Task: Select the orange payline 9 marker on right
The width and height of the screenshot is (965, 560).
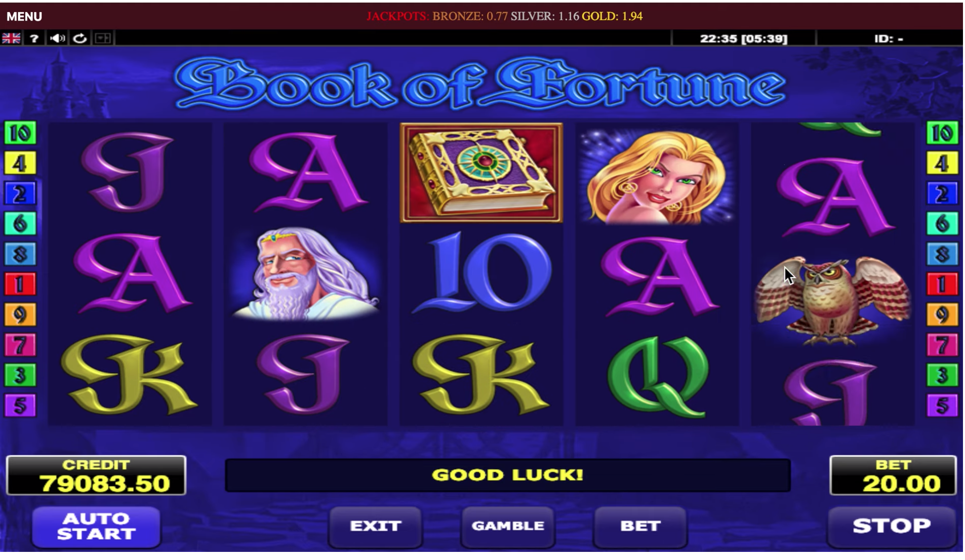Action: coord(942,315)
